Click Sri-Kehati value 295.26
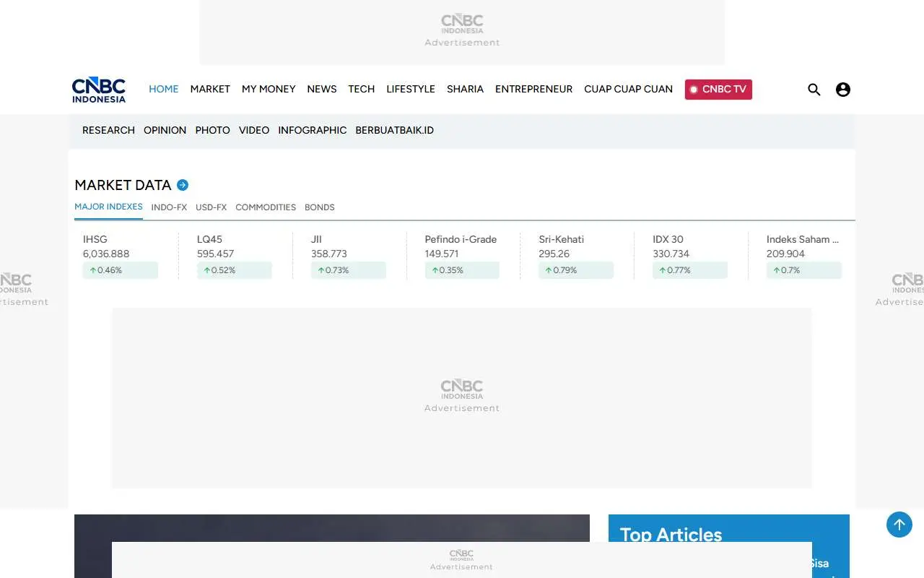The height and width of the screenshot is (578, 924). (554, 254)
